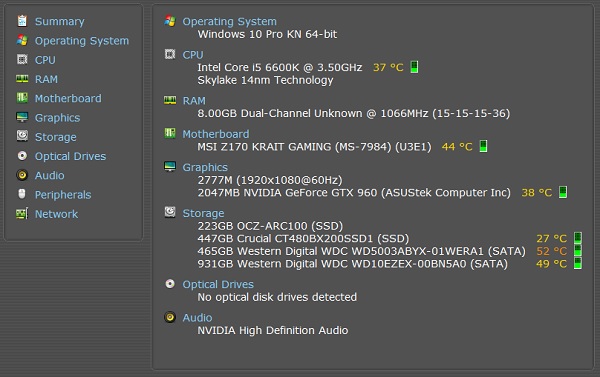Select Operating System in the sidebar

(82, 41)
